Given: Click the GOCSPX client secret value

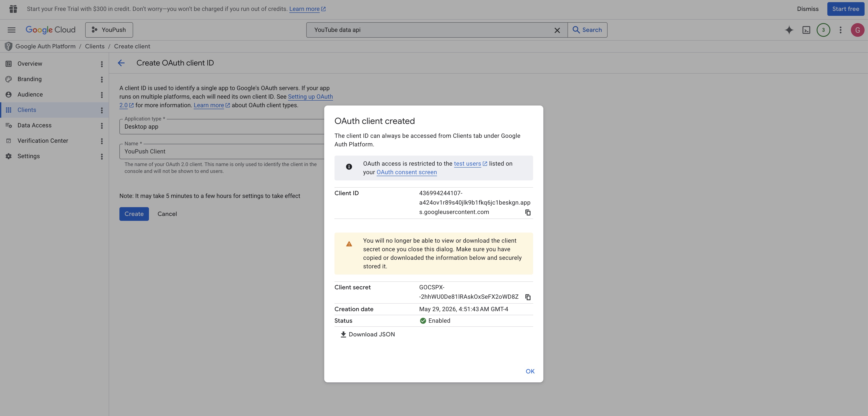Looking at the screenshot, I should point(469,292).
